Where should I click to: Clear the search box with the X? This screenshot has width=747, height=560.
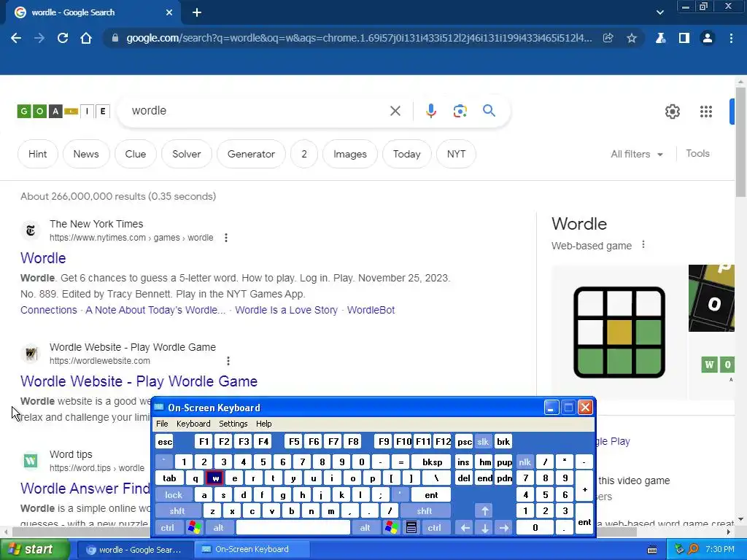[x=395, y=111]
